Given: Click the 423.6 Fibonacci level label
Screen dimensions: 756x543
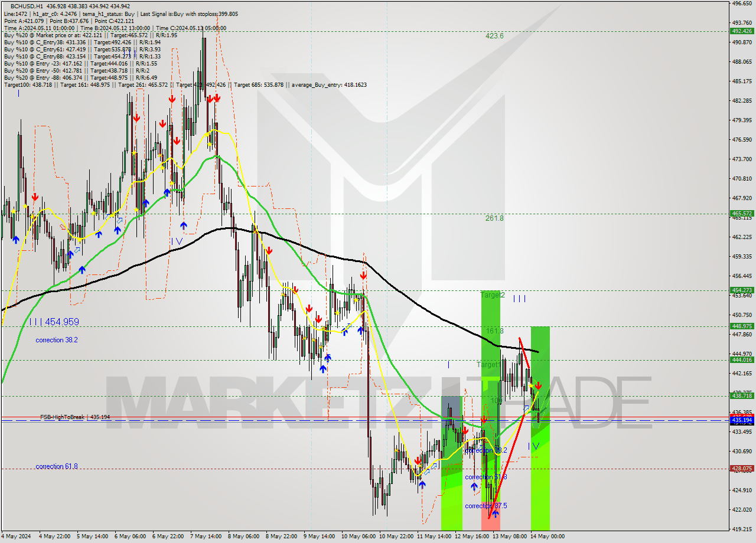Looking at the screenshot, I should pos(494,36).
